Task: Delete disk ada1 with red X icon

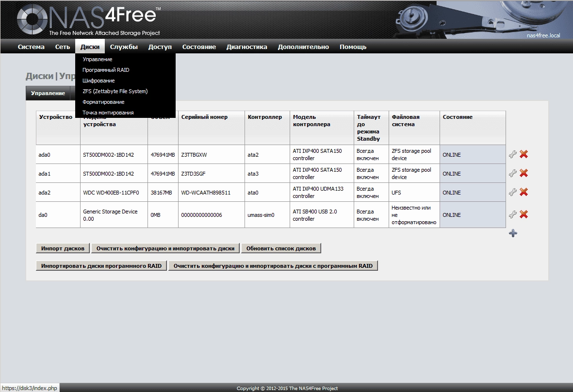Action: pos(524,173)
